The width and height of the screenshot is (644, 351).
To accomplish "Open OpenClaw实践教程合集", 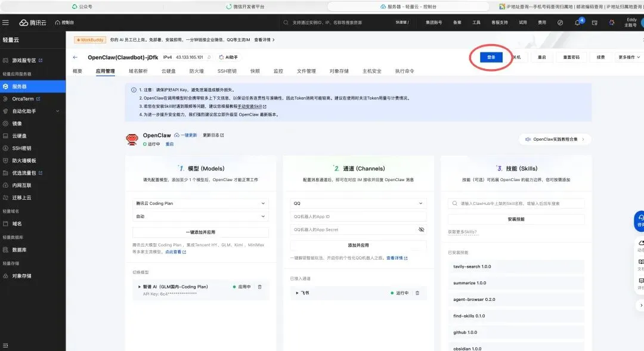I will (x=555, y=139).
